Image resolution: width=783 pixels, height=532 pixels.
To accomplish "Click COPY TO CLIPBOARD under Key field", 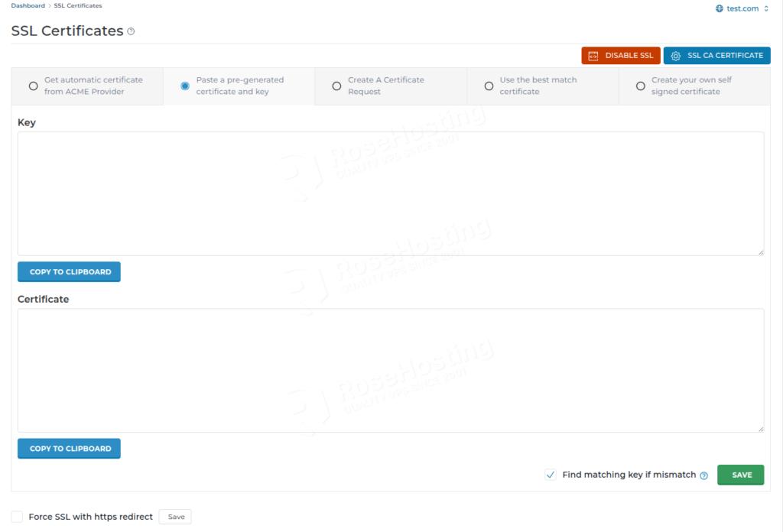I will click(69, 271).
